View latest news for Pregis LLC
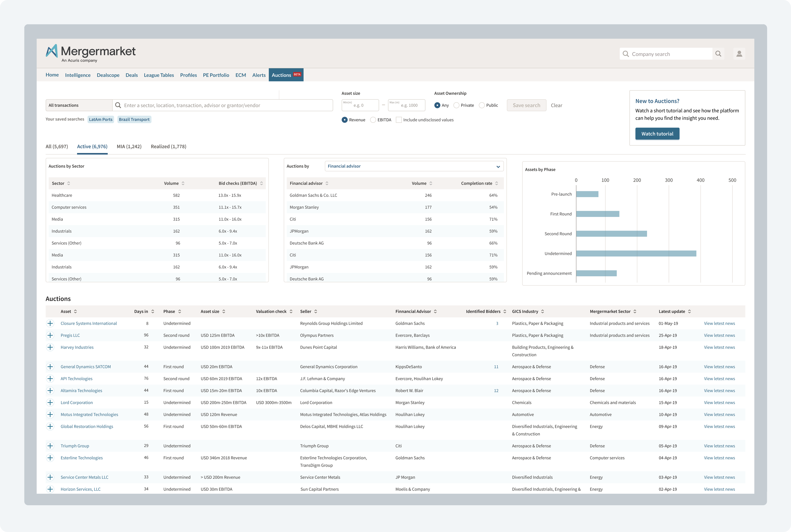Image resolution: width=791 pixels, height=532 pixels. coord(719,335)
